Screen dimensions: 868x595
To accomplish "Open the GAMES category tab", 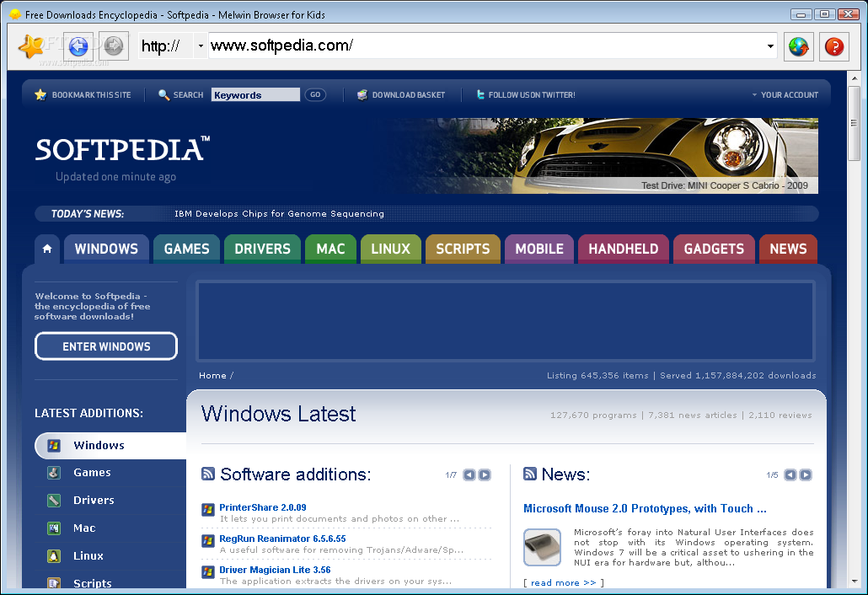I will point(186,249).
